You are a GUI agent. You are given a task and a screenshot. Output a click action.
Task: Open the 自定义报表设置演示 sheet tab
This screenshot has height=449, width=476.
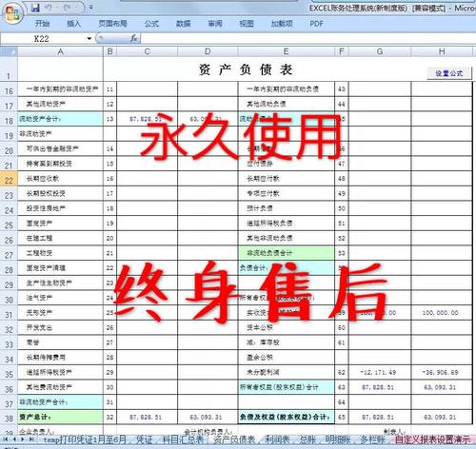tap(432, 439)
